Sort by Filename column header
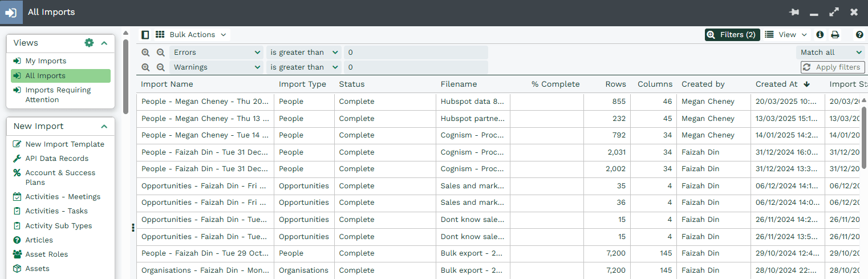This screenshot has width=868, height=279. pos(459,84)
